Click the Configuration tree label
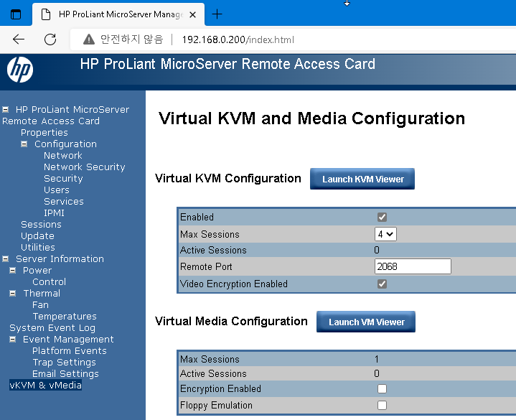Screen dimensions: 516x420 coord(65,144)
